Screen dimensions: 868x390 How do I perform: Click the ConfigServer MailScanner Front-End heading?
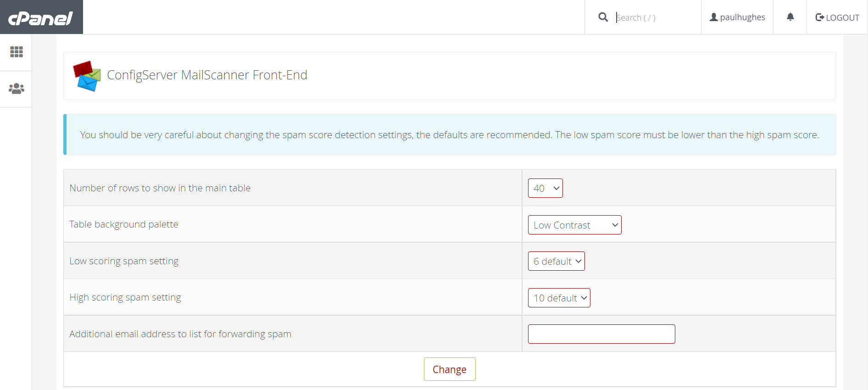(x=207, y=75)
